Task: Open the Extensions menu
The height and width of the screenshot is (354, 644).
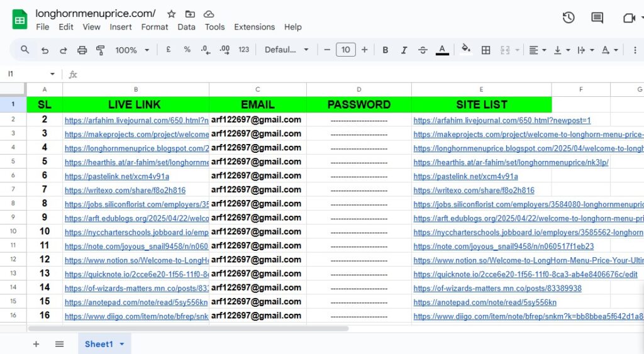Action: tap(254, 27)
